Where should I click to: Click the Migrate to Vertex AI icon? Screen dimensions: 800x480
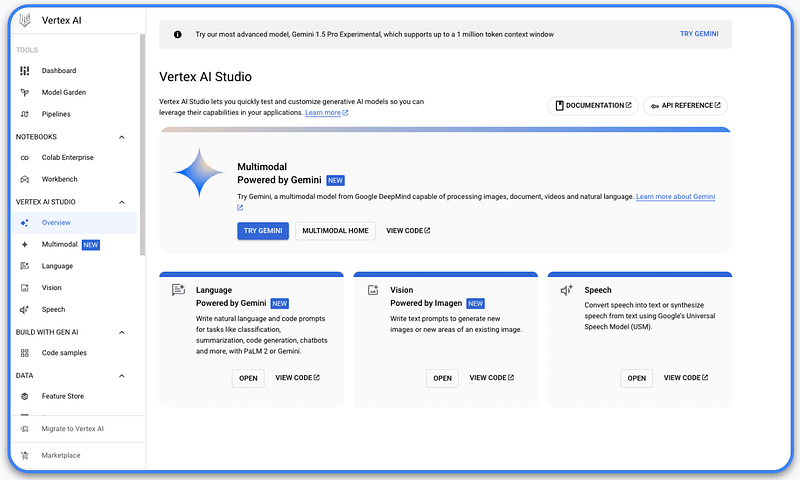pos(24,429)
